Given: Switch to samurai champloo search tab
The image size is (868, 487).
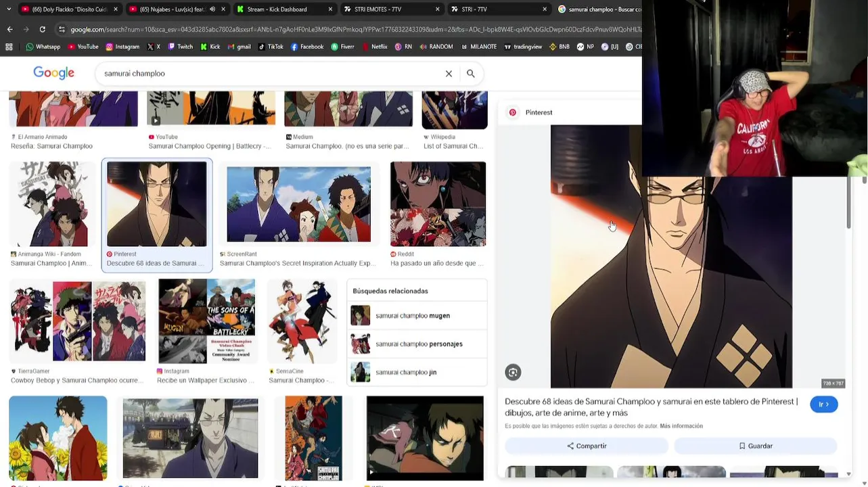Looking at the screenshot, I should 598,9.
